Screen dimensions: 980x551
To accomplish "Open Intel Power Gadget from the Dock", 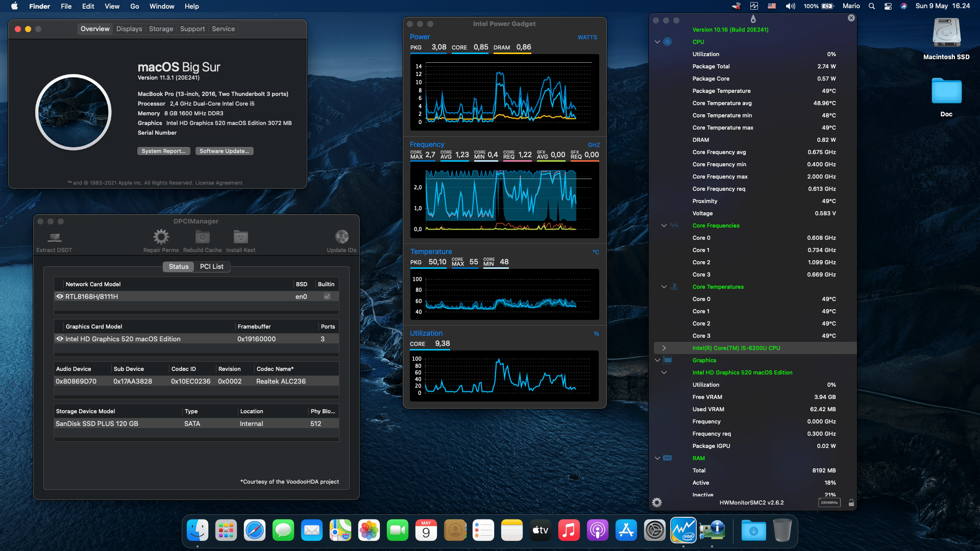I will click(683, 531).
